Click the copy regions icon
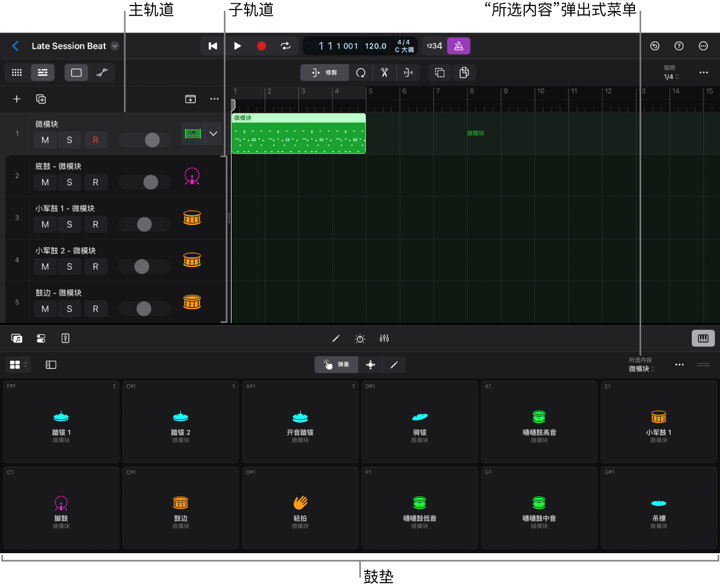Screen dimensions: 720x588 point(464,72)
